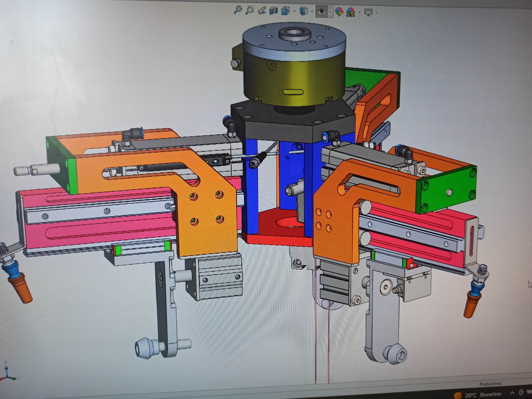Click the Previous View icon
This screenshot has height=399, width=532.
[x=262, y=11]
